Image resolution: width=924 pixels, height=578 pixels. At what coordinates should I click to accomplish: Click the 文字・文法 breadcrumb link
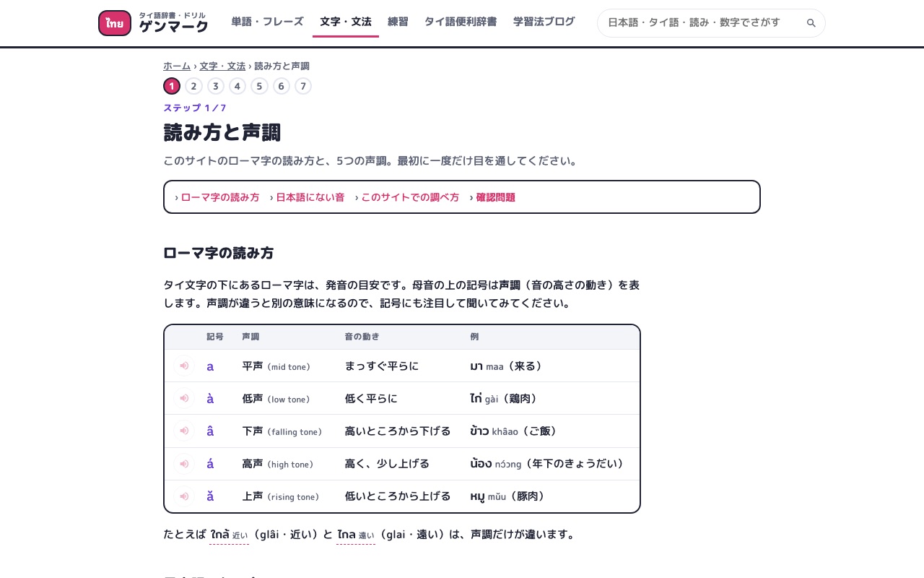[x=222, y=66]
